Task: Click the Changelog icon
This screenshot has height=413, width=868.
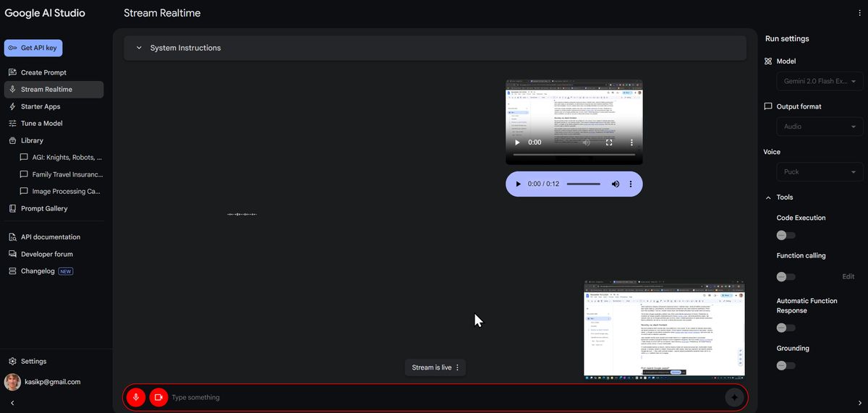Action: (x=12, y=271)
